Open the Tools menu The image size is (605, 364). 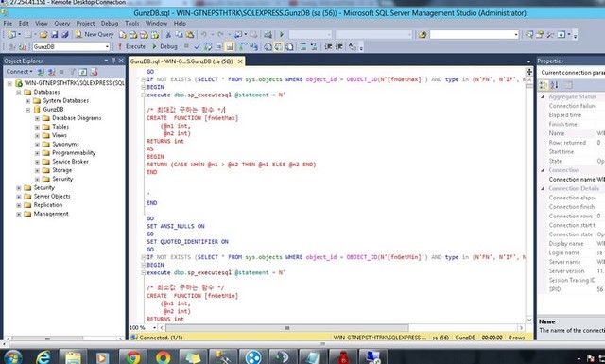131,23
